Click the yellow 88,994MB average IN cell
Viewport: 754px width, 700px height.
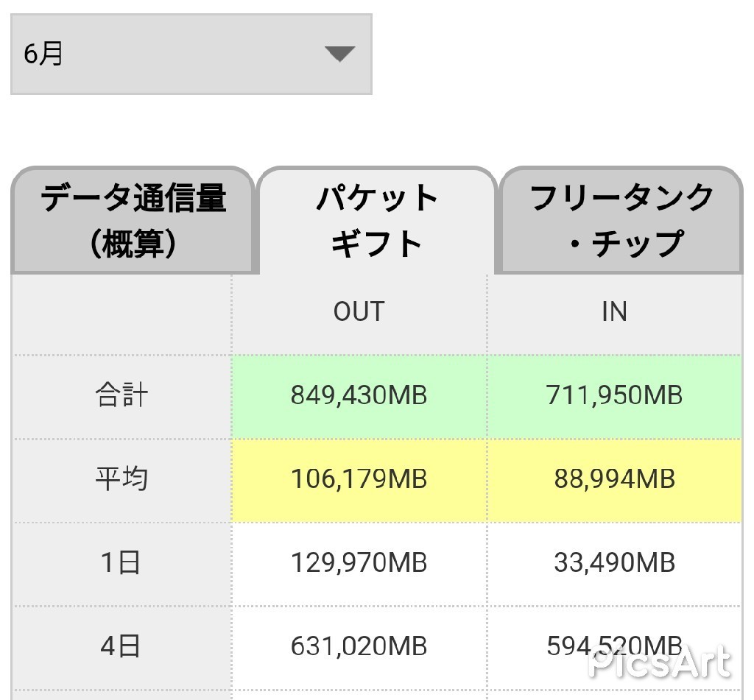(614, 480)
